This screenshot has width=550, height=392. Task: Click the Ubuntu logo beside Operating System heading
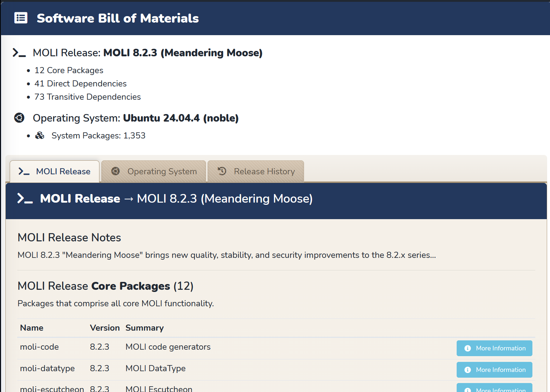coord(19,118)
